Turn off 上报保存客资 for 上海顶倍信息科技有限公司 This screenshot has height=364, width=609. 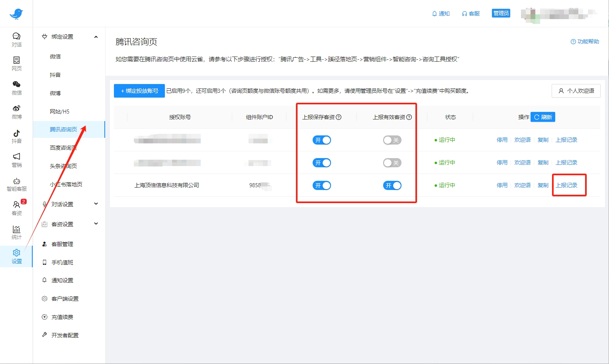click(x=321, y=185)
